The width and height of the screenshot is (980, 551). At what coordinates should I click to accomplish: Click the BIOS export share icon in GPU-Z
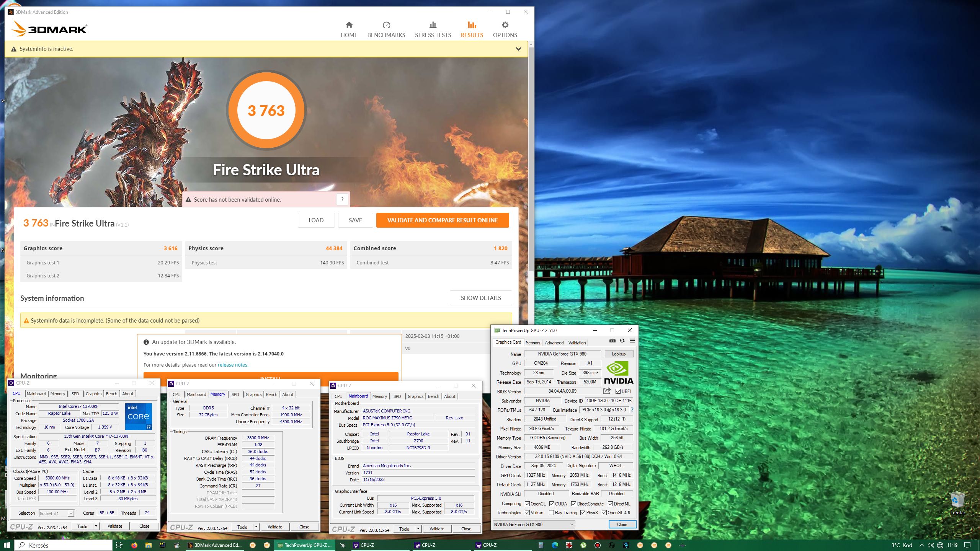pos(607,391)
